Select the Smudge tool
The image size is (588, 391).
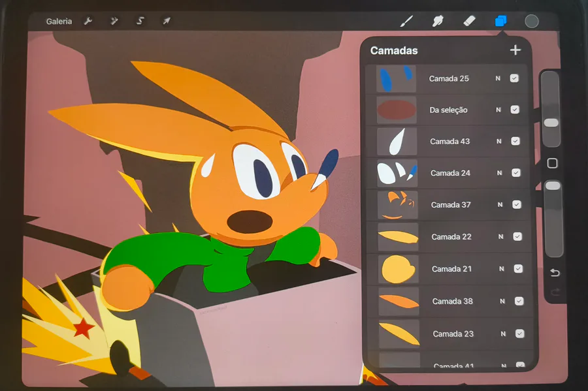pos(438,21)
